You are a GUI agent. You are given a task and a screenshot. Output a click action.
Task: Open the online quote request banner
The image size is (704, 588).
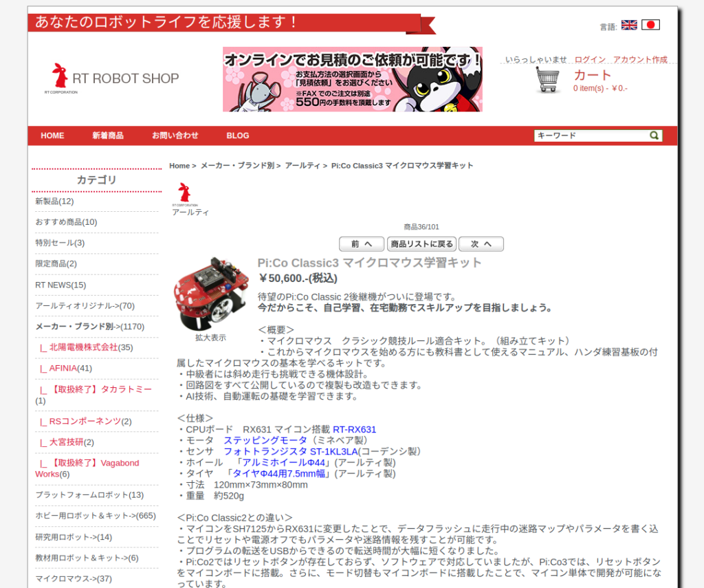(352, 79)
